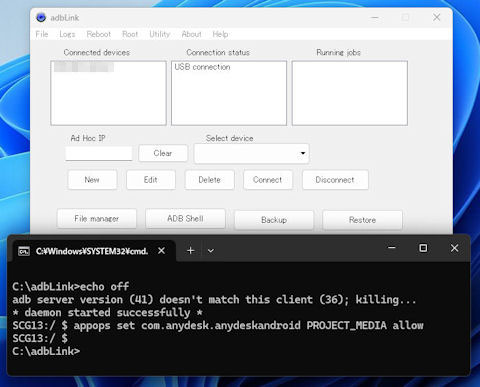Click the Restore button
Viewport: 480px width, 387px height.
pos(362,220)
